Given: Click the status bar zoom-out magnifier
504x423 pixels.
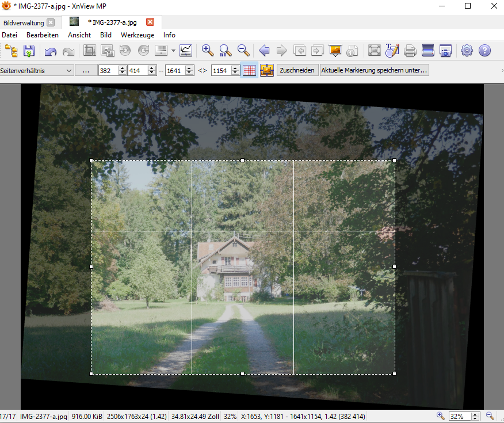Looking at the screenshot, I should tap(490, 416).
